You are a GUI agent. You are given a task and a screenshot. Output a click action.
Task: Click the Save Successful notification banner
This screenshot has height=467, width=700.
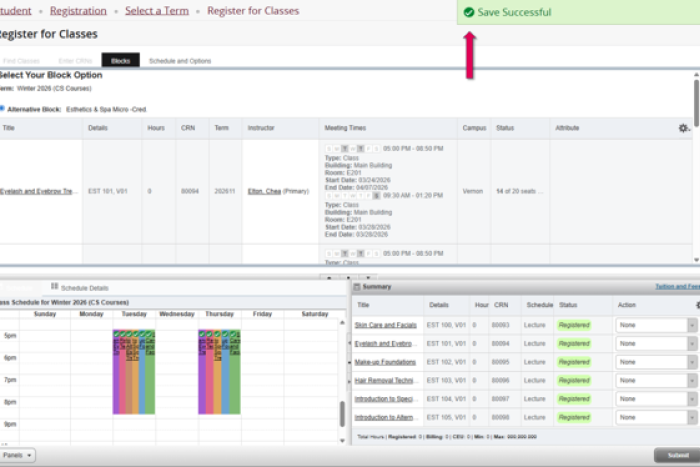(x=579, y=12)
